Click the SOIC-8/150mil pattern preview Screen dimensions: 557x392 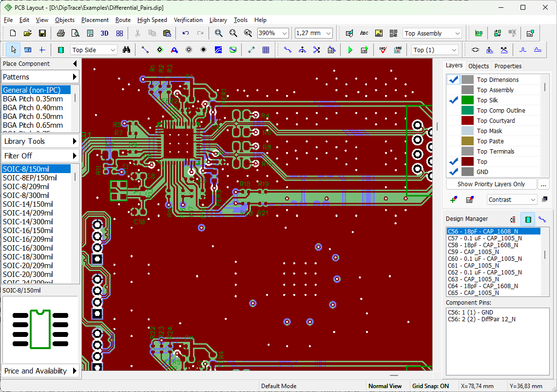click(40, 330)
